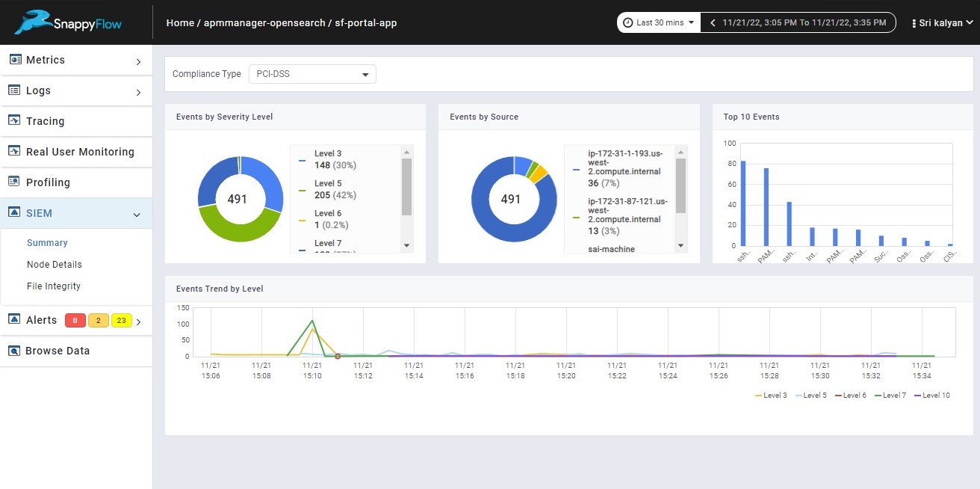Image resolution: width=980 pixels, height=489 pixels.
Task: Click the SnappyFlow logo icon
Action: coord(33,22)
